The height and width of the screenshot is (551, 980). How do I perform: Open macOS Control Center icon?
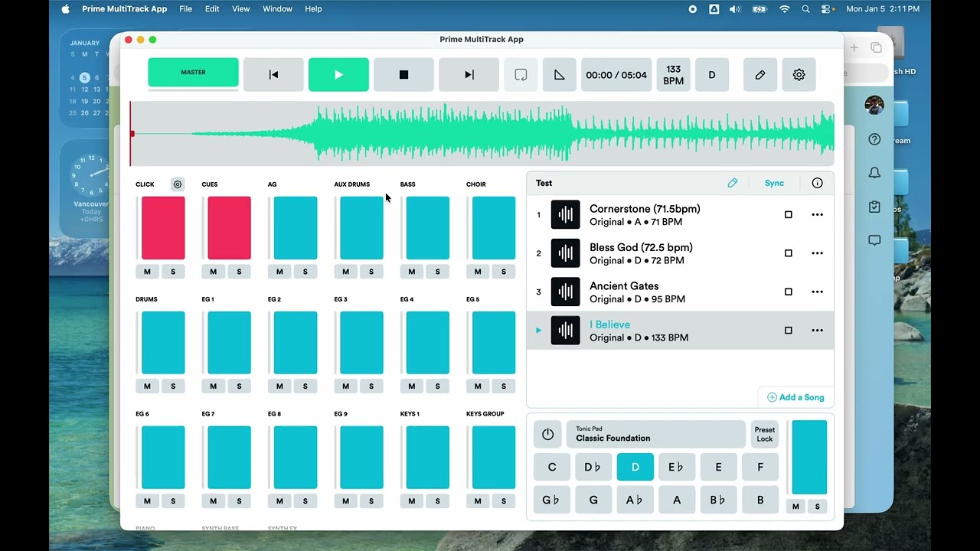coord(826,9)
